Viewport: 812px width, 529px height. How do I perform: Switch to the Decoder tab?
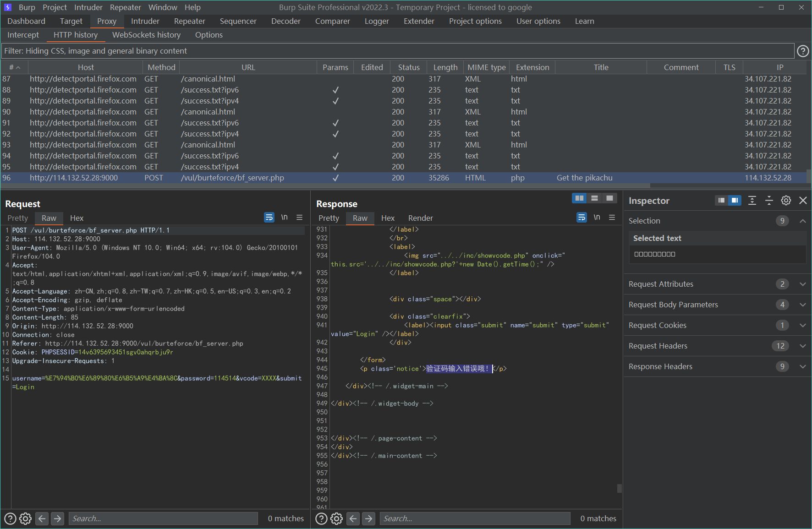tap(286, 21)
